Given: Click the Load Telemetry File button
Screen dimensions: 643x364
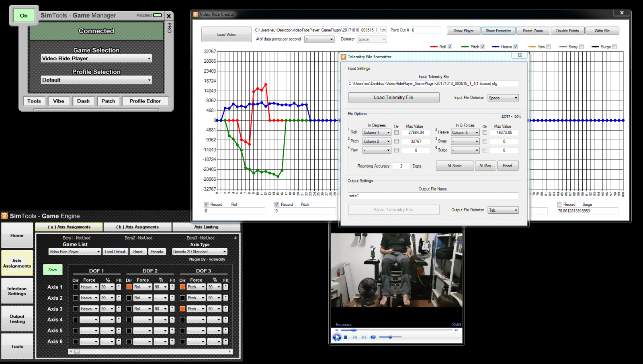Looking at the screenshot, I should (393, 97).
